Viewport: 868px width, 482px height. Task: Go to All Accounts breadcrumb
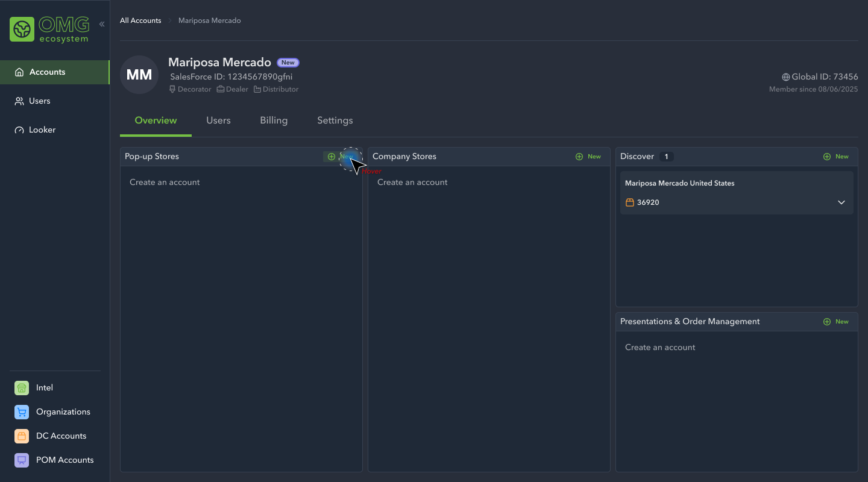[x=140, y=20]
